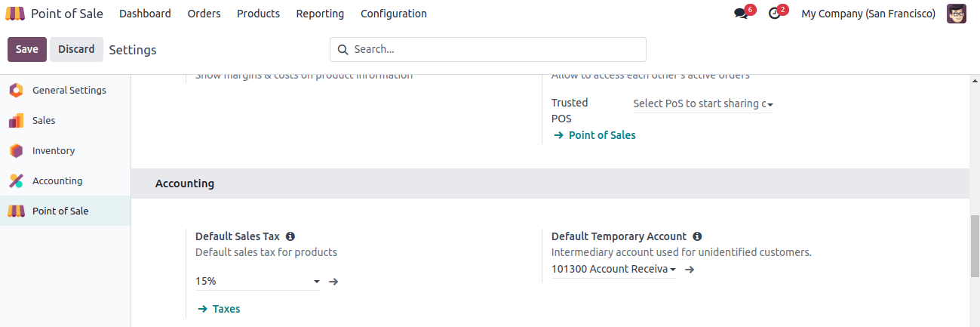Screen dimensions: 980x327
Task: Expand the Default Sales Tax dropdown
Action: click(257, 281)
